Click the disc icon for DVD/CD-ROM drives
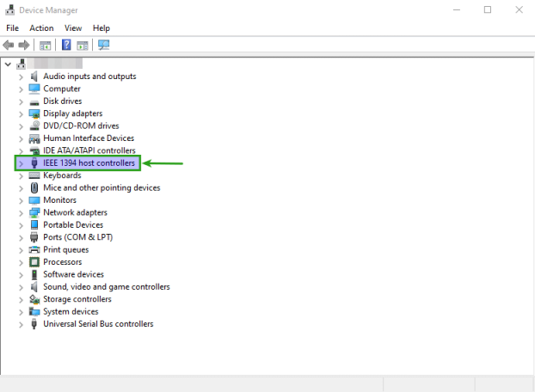The height and width of the screenshot is (392, 535). pyautogui.click(x=34, y=126)
